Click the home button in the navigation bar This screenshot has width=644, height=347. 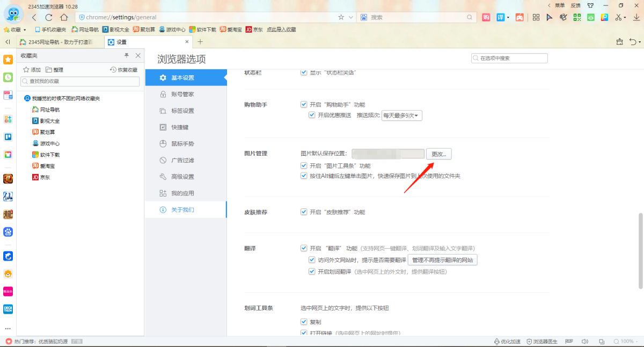click(x=64, y=17)
